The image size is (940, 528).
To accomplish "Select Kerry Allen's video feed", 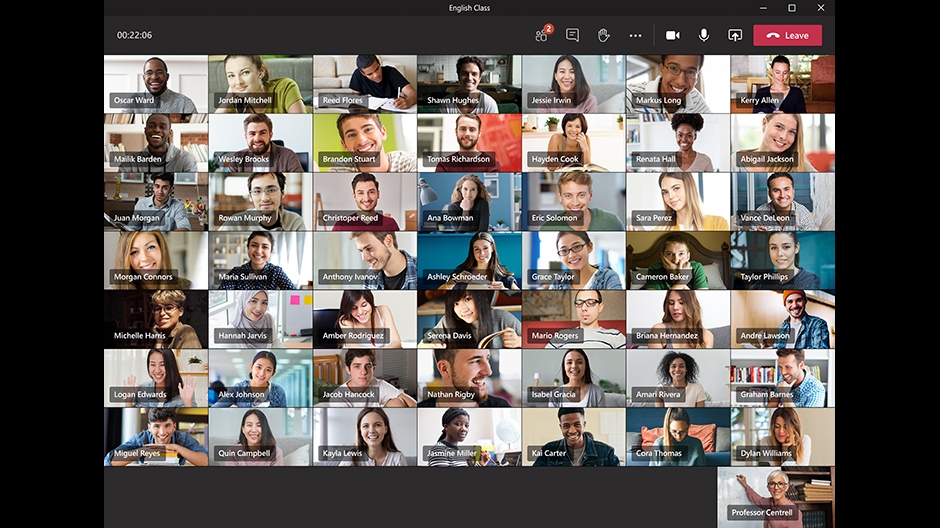I will tap(782, 84).
